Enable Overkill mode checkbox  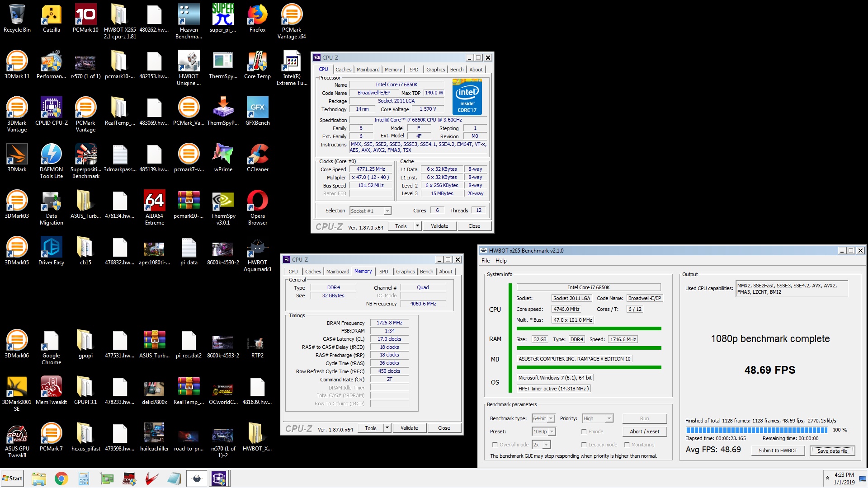[495, 445]
